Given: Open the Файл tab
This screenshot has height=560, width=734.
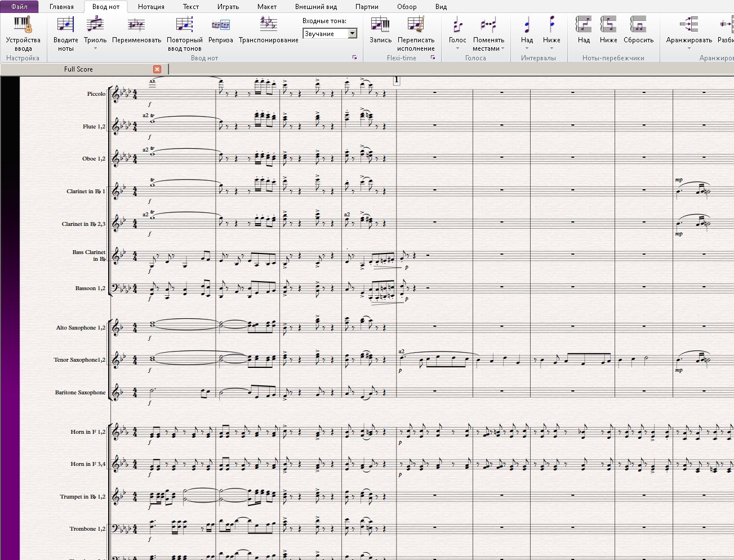Looking at the screenshot, I should [19, 7].
